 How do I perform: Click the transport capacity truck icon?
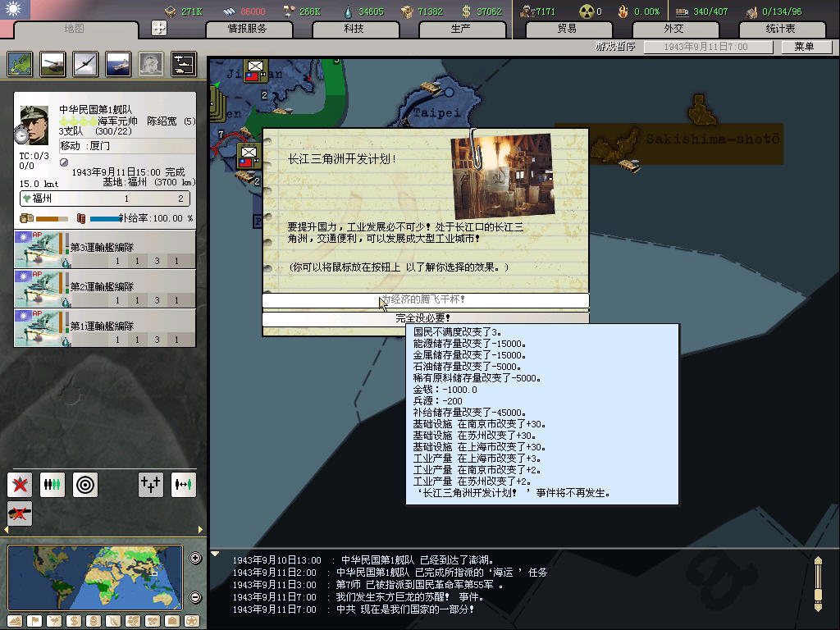682,11
